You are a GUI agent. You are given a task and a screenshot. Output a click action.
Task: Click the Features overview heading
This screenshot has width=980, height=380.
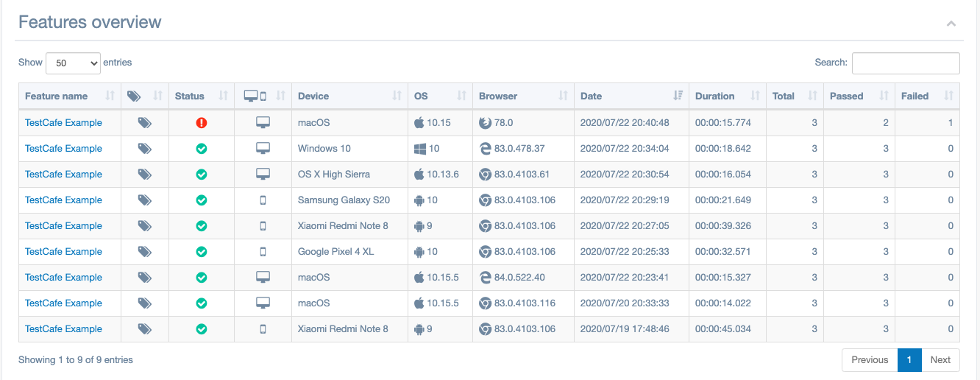[x=90, y=22]
